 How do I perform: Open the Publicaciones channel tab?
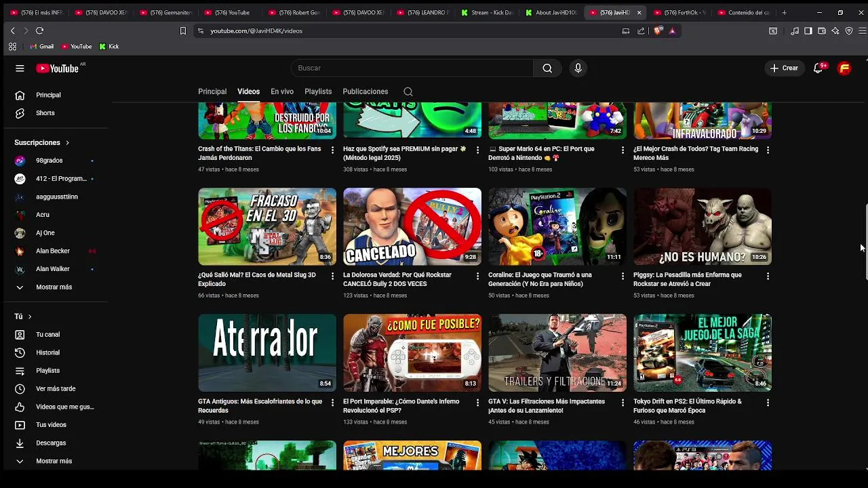(x=366, y=91)
